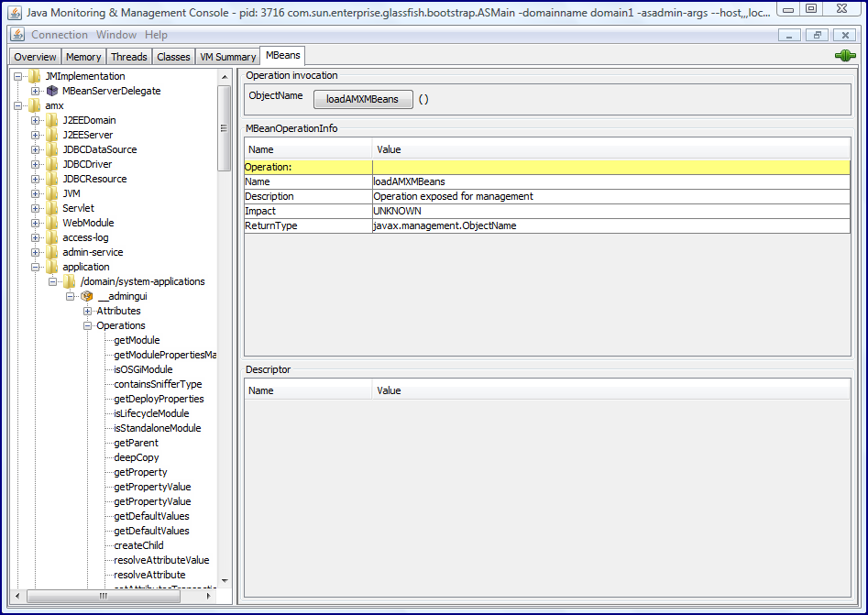Screen dimensions: 868x615
Task: Select the isStandaloneModule operation
Action: (158, 428)
